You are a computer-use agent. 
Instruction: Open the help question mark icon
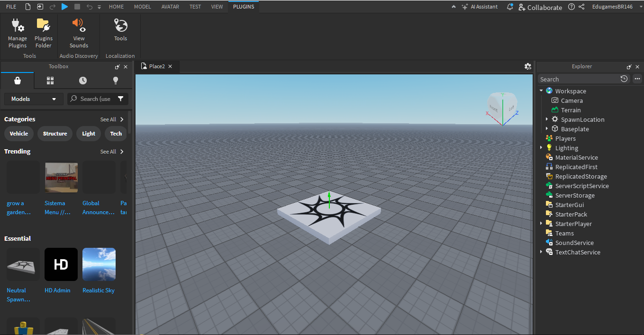571,7
